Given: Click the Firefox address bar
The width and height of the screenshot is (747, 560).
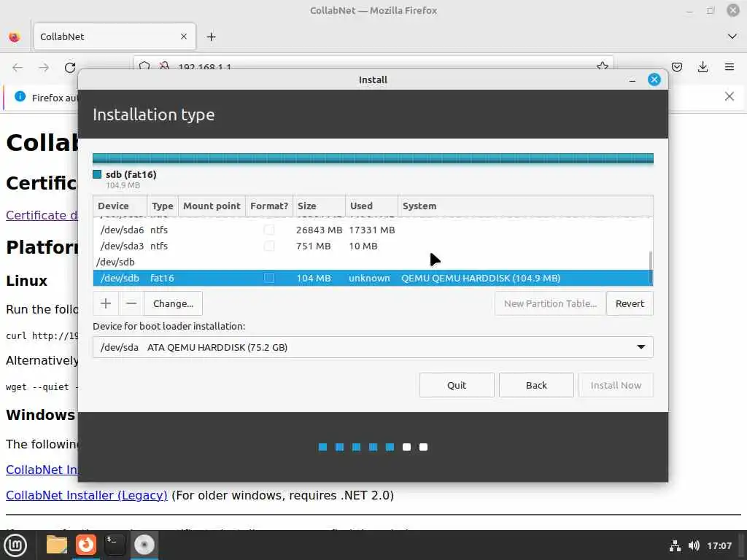Looking at the screenshot, I should tap(371, 66).
